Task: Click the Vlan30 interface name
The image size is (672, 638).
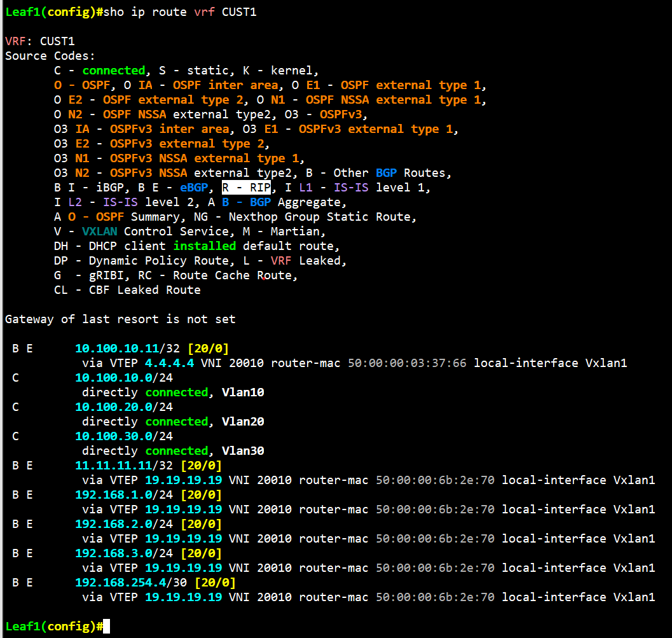Action: (x=243, y=451)
